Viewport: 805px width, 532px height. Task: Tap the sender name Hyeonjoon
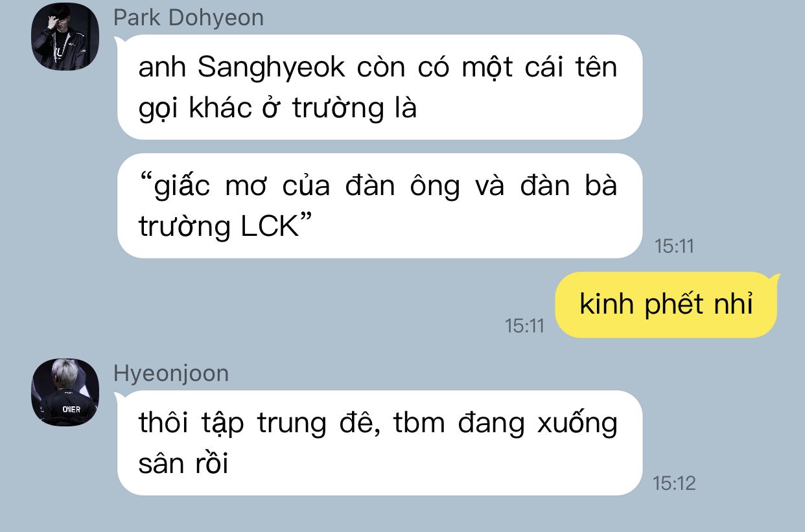(171, 373)
